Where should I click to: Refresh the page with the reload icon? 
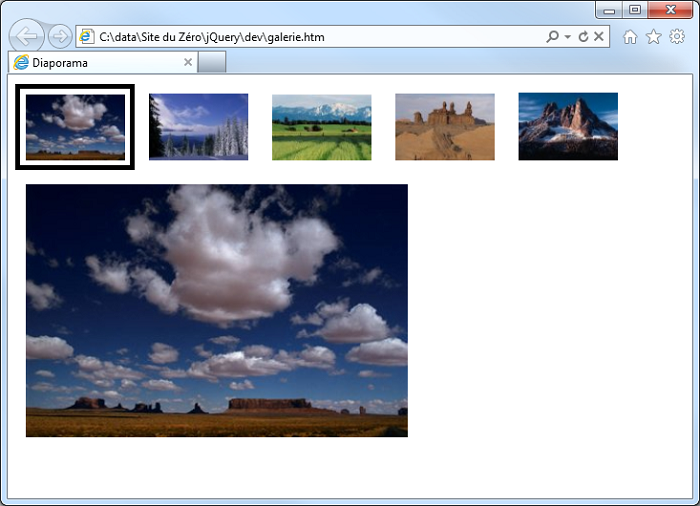point(583,37)
